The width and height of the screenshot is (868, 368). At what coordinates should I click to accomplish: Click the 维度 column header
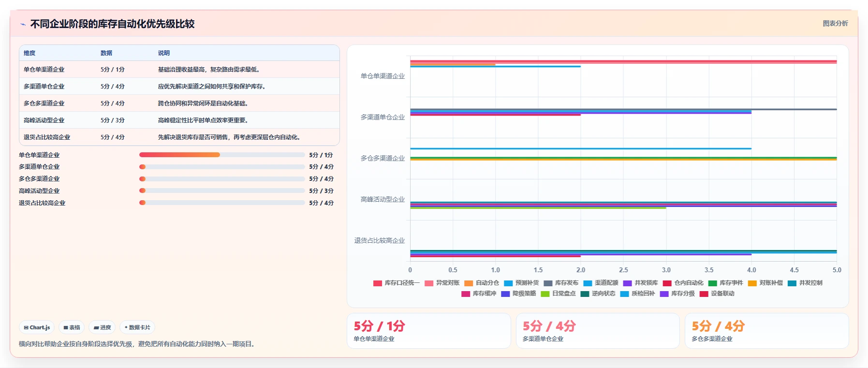(x=29, y=53)
